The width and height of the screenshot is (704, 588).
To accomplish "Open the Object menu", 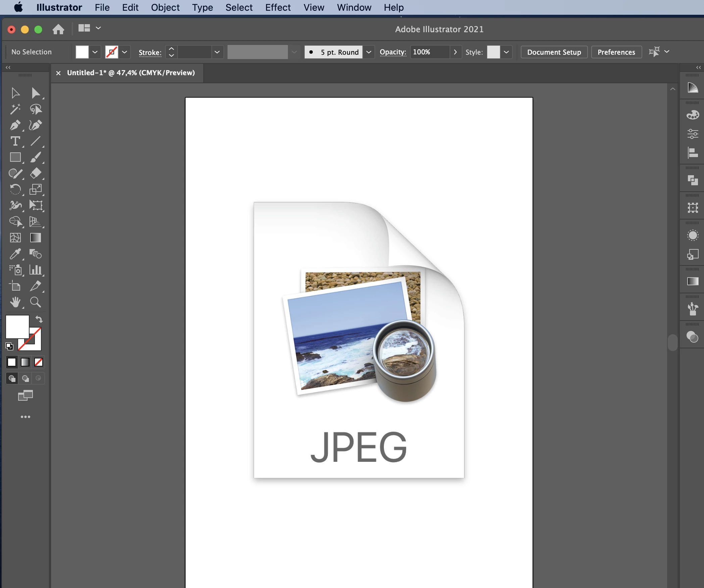I will (165, 7).
